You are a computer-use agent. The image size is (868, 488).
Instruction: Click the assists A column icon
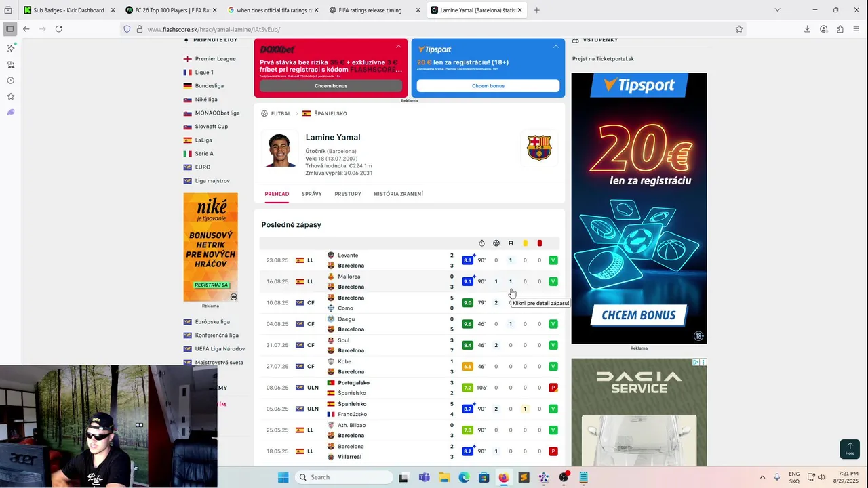coord(511,243)
